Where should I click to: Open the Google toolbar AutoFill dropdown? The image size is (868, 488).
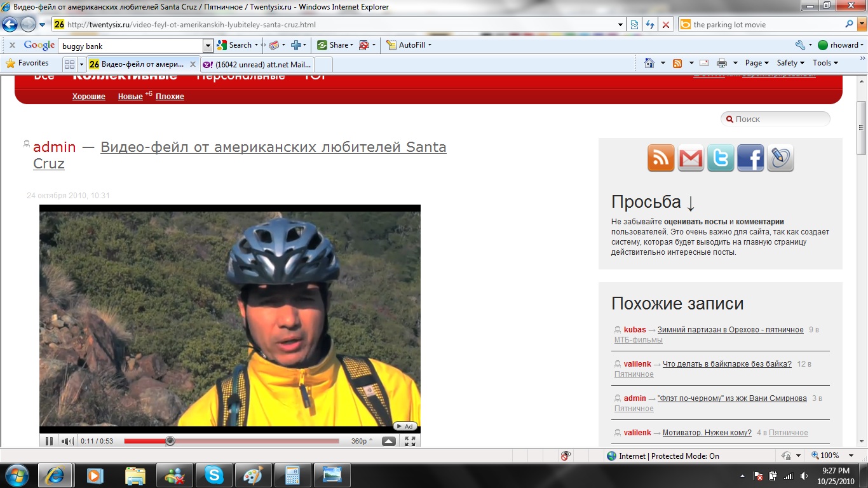tap(415, 45)
